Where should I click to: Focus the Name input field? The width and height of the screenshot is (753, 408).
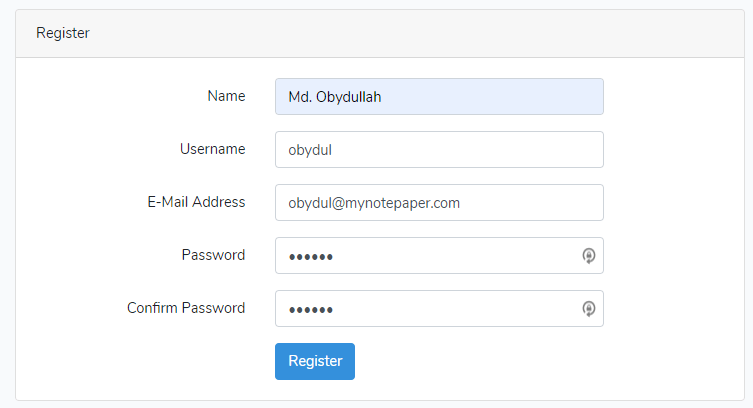tap(439, 96)
